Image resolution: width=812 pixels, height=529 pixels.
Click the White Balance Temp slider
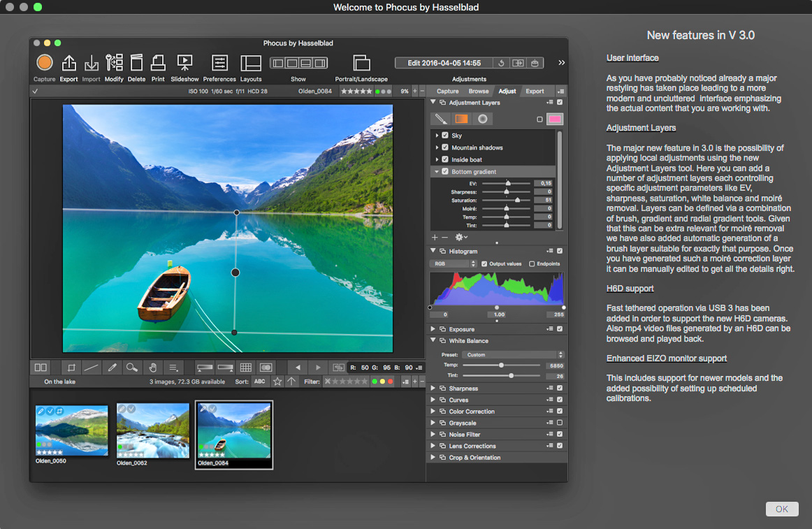[x=501, y=365]
